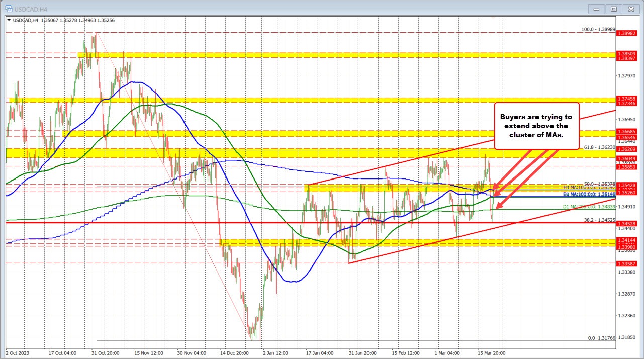Click the red 1.34528 price tag

point(628,223)
